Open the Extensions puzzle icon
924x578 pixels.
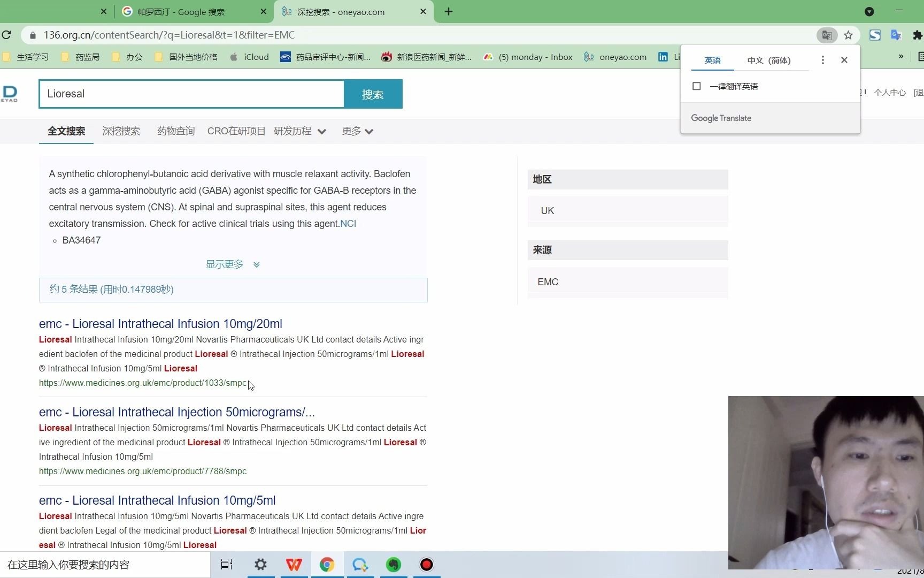click(918, 35)
